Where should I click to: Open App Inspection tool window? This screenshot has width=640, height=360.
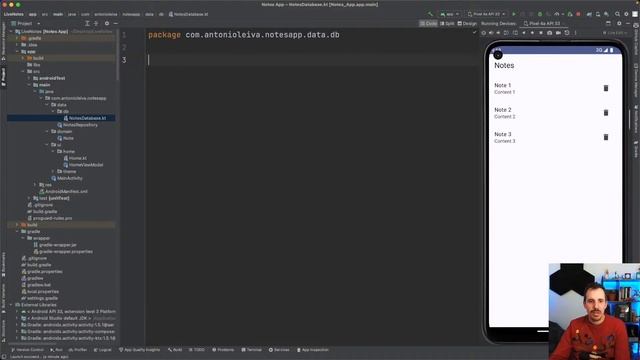[x=313, y=350]
